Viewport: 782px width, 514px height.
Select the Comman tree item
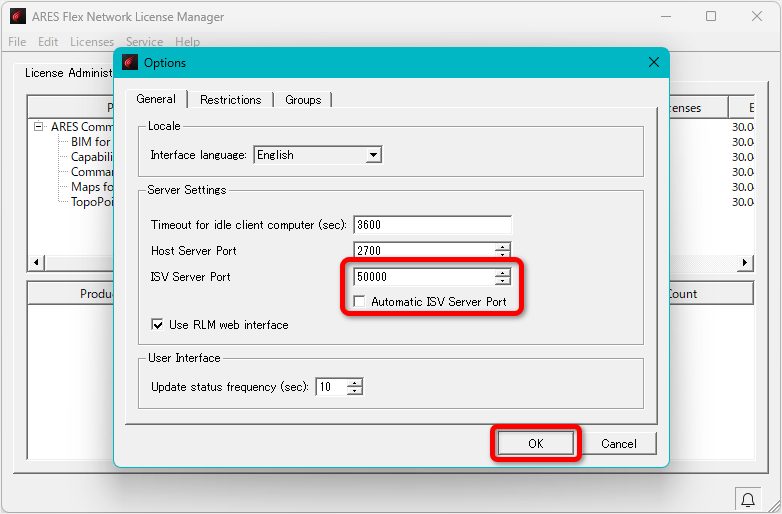pos(92,172)
